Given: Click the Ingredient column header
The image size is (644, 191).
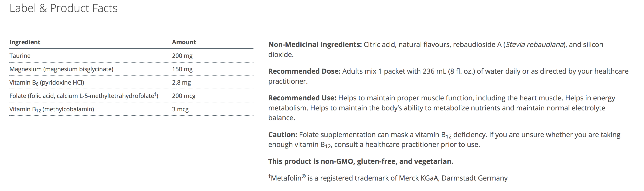Looking at the screenshot, I should tap(25, 42).
